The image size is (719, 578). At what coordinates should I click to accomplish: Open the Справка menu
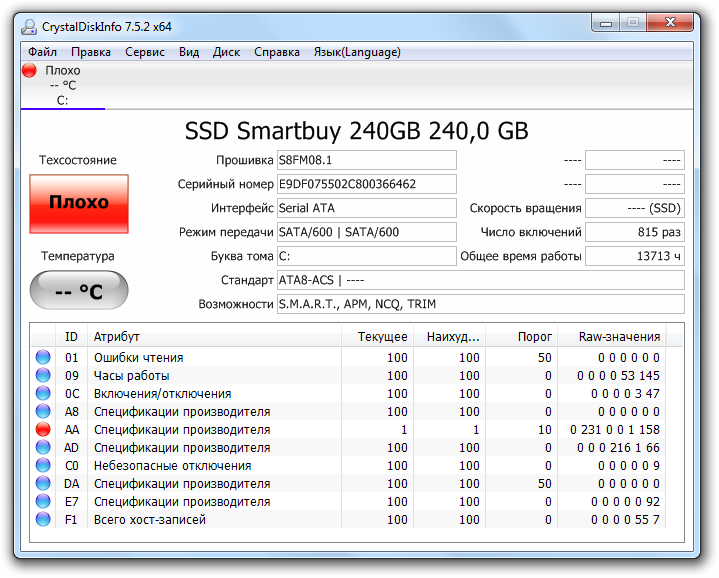(277, 52)
